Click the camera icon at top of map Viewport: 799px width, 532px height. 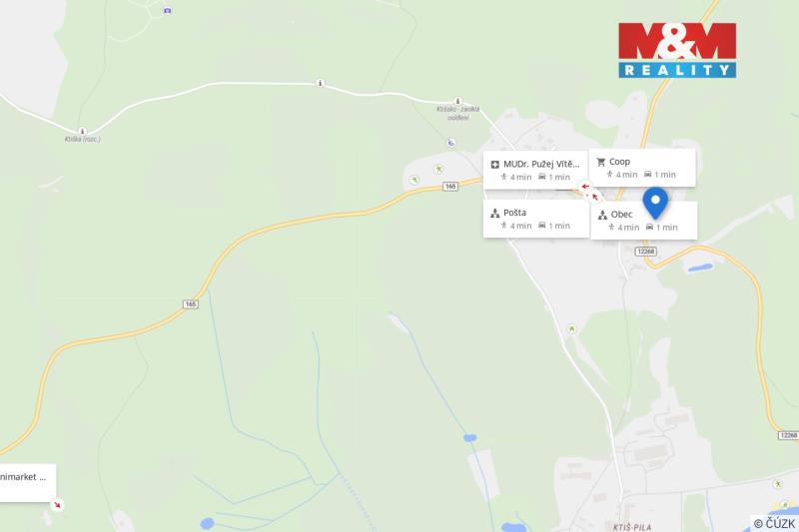(168, 10)
